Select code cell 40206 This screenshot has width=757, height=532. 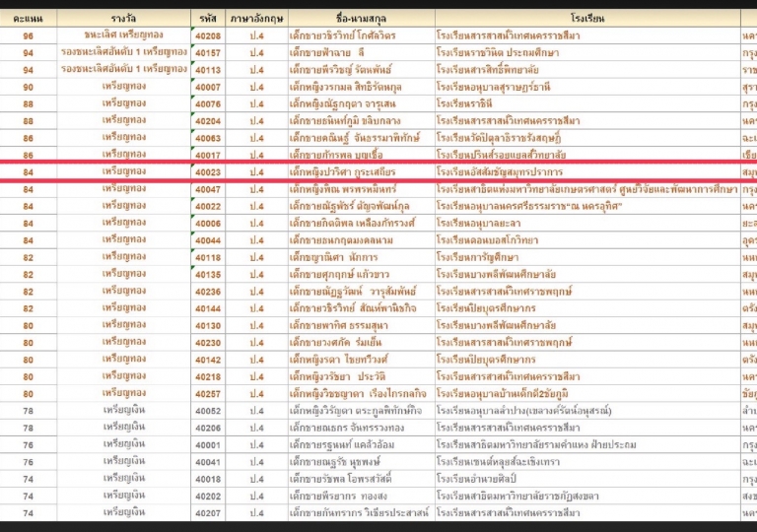click(x=208, y=429)
